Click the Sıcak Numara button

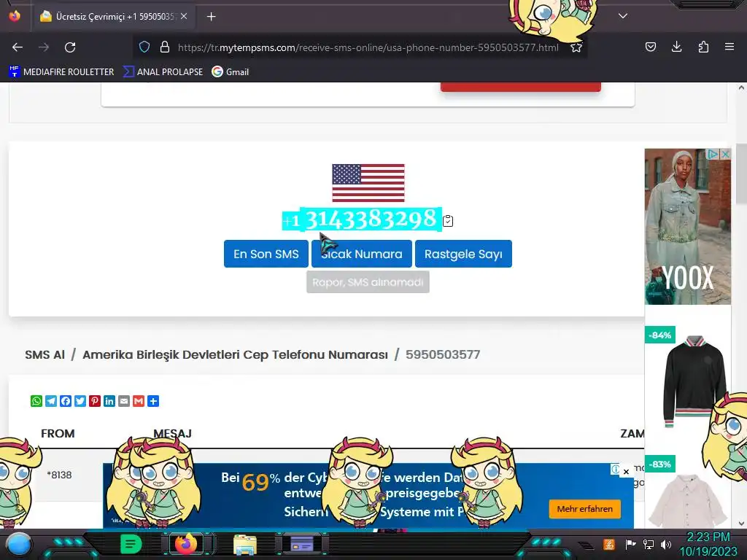point(362,254)
